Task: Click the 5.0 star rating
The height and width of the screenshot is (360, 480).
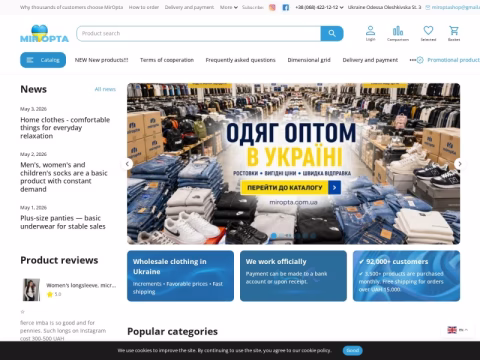Action: (x=54, y=294)
